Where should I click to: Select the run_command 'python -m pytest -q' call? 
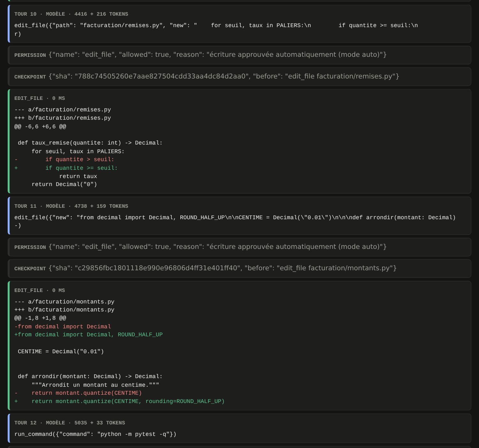[x=95, y=434]
